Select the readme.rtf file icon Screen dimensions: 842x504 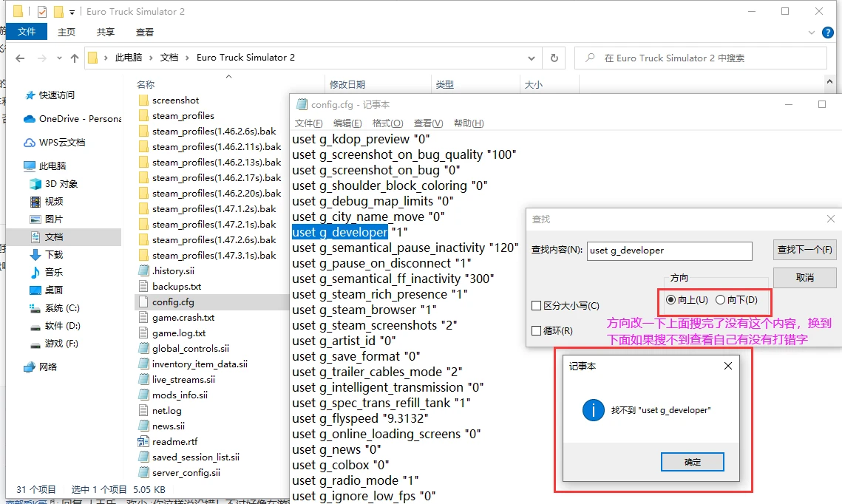(143, 442)
